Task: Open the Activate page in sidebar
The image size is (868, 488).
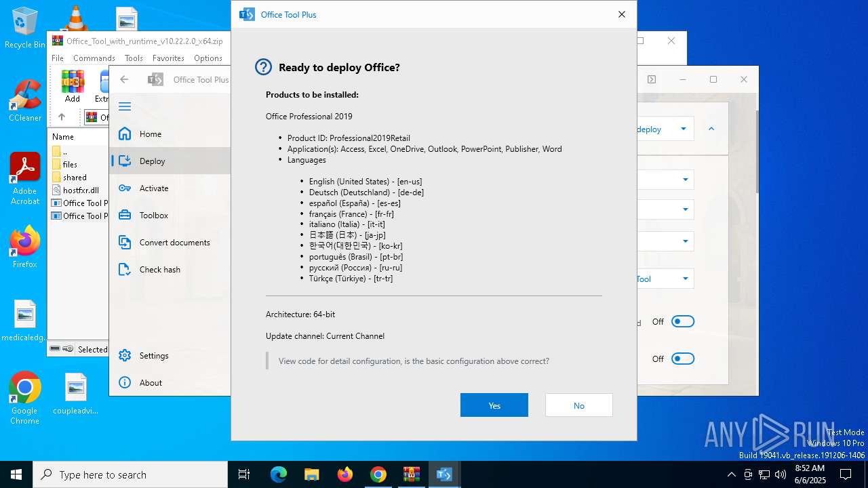Action: point(170,188)
